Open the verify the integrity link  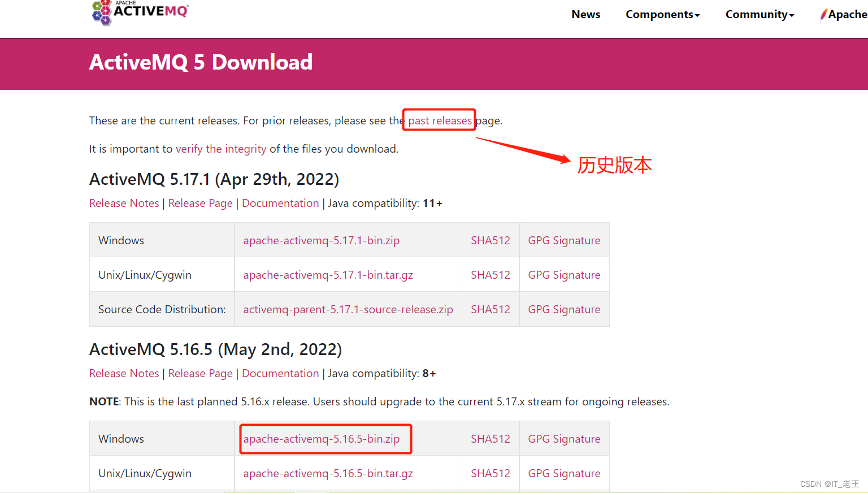pyautogui.click(x=221, y=149)
